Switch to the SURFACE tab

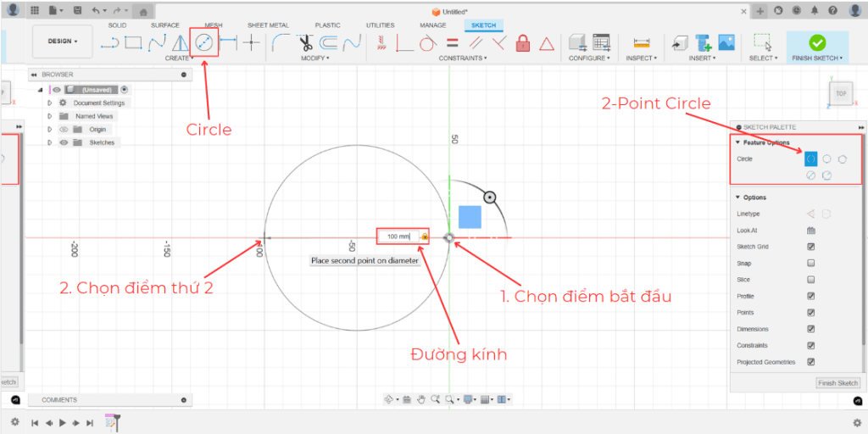(165, 25)
